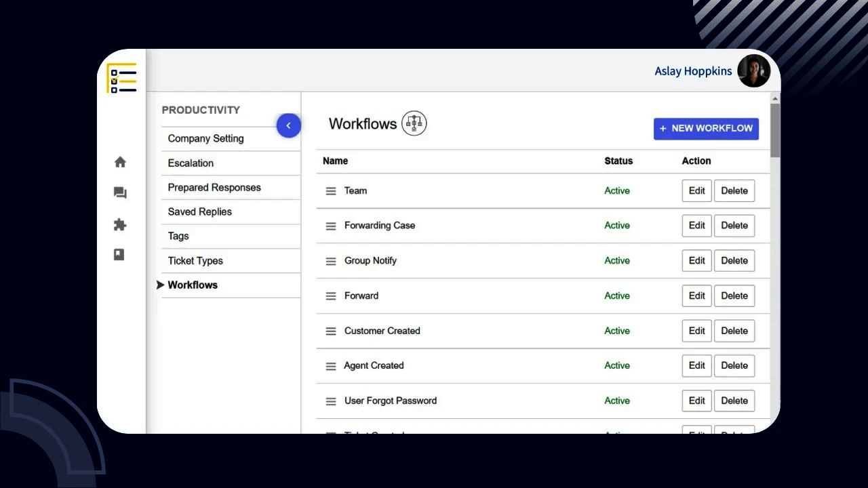The width and height of the screenshot is (868, 488).
Task: Delete the Customer Created workflow
Action: (x=734, y=331)
